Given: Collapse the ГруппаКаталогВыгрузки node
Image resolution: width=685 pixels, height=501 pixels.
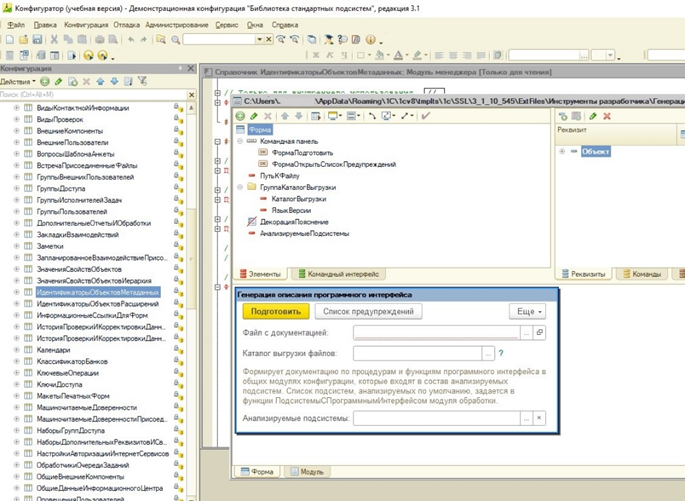Looking at the screenshot, I should click(240, 187).
